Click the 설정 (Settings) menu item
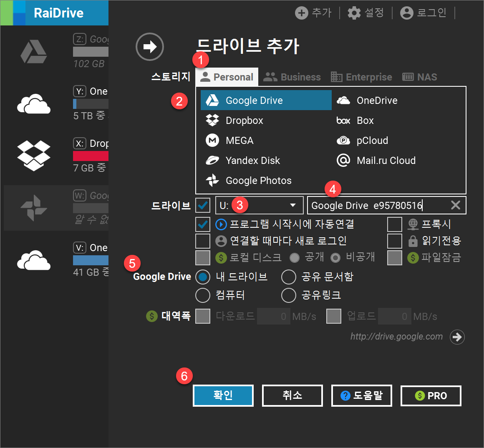Image resolution: width=484 pixels, height=448 pixels. tap(374, 13)
